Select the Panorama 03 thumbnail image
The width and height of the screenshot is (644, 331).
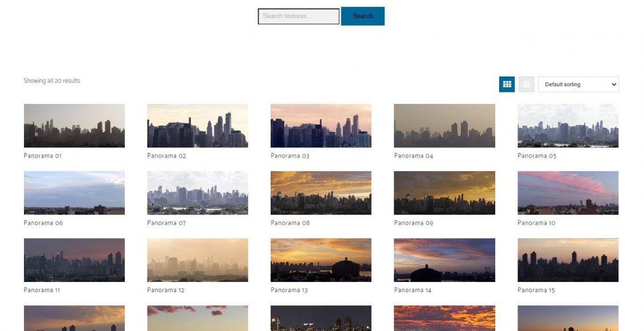[321, 126]
